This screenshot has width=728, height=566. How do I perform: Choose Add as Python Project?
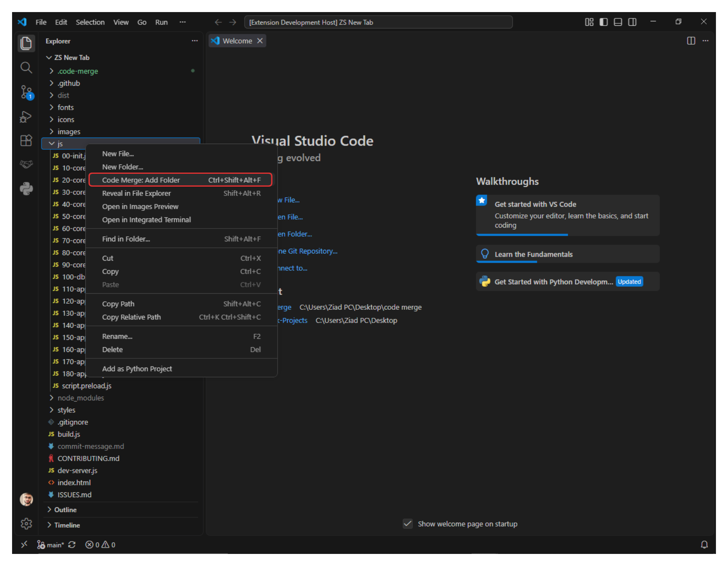point(181,368)
